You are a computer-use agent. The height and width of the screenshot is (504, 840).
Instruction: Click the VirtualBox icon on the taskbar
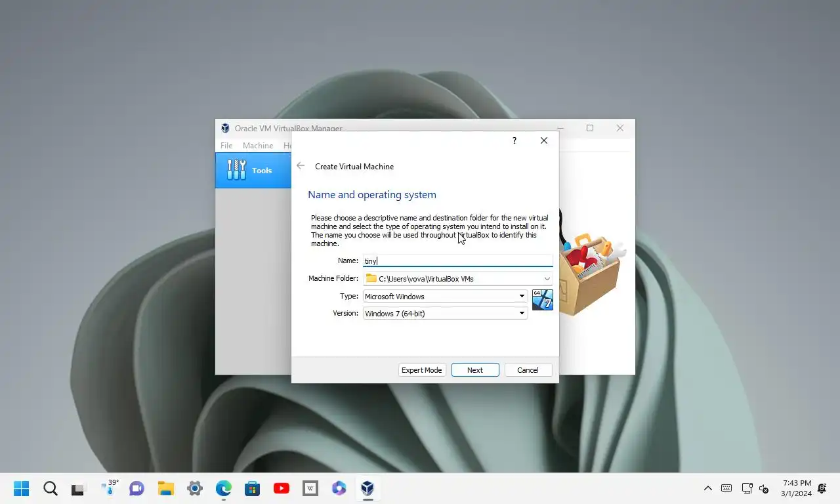(x=367, y=488)
